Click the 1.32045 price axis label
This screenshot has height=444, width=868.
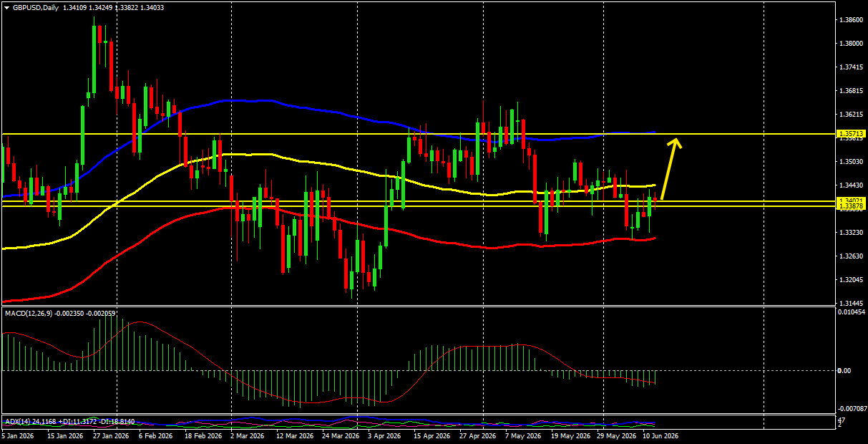tap(852, 280)
